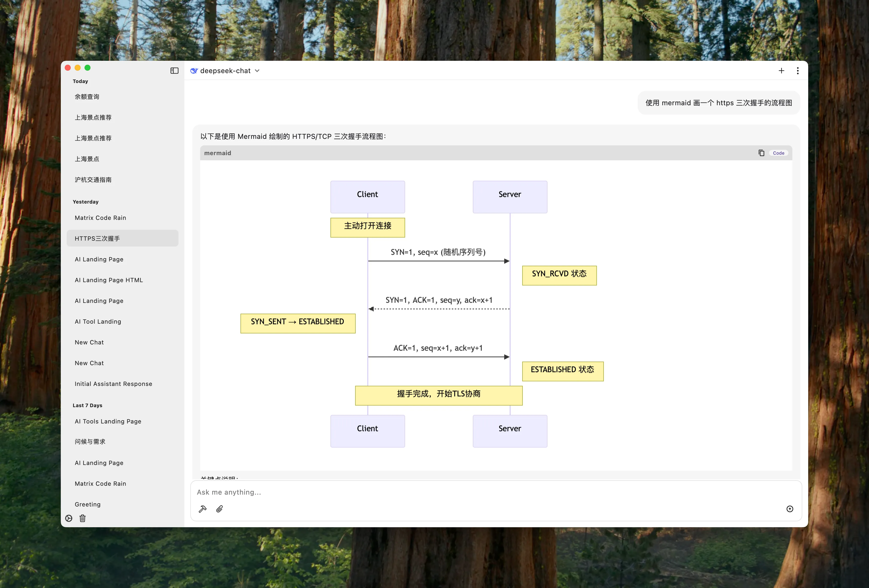This screenshot has width=869, height=588.
Task: Open the AI Landing Page HTML chat
Action: (109, 280)
